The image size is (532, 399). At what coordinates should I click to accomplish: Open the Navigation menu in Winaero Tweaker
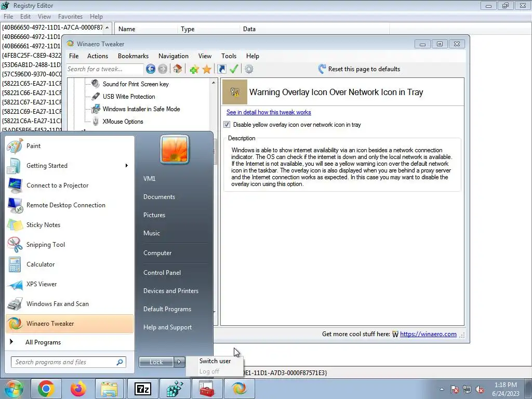174,56
